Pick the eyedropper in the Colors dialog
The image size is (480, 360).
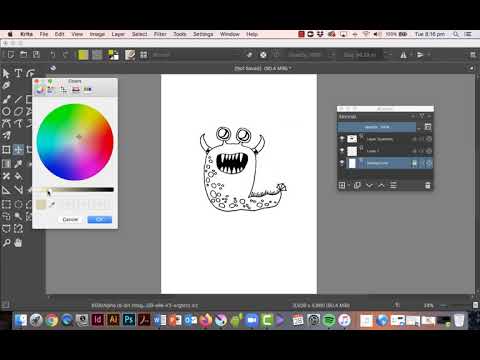pyautogui.click(x=52, y=204)
